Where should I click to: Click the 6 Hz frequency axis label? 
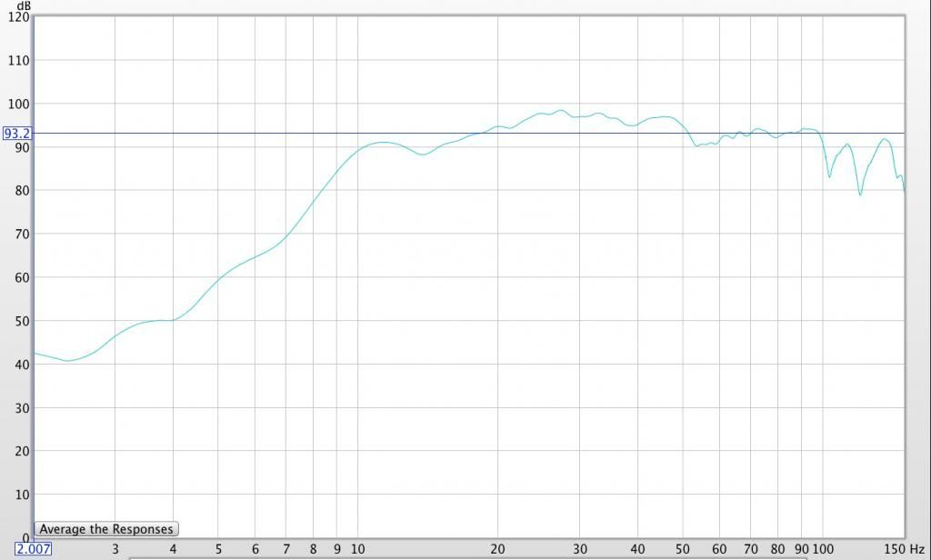pyautogui.click(x=255, y=549)
